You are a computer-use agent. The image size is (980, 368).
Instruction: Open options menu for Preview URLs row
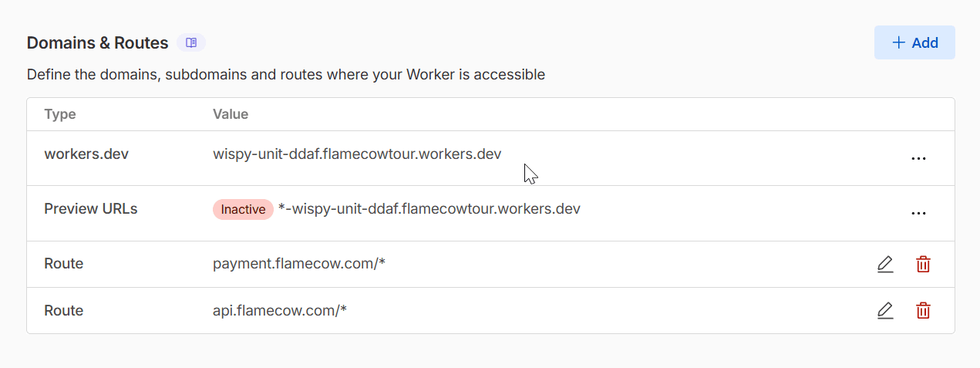pyautogui.click(x=918, y=213)
